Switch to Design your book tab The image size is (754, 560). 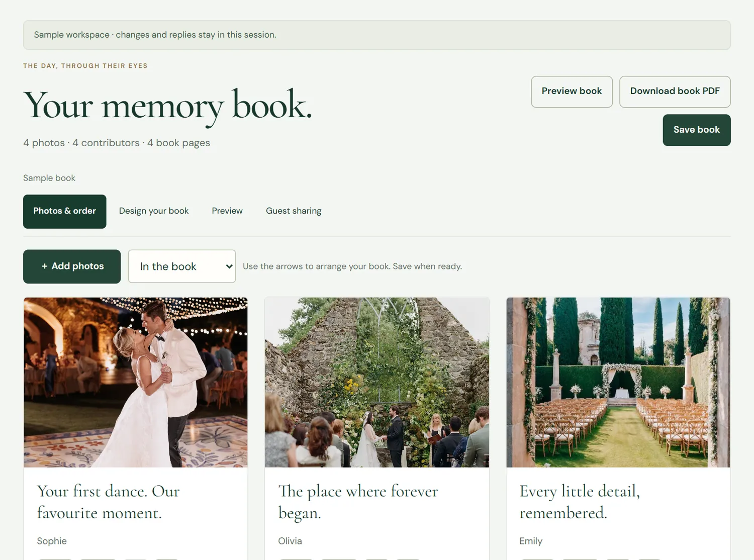pos(154,211)
